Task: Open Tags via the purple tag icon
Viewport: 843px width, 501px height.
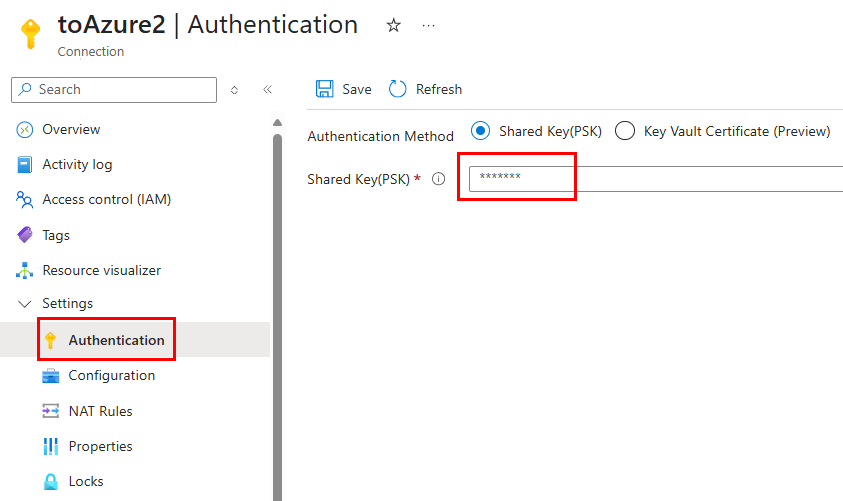Action: pos(25,235)
